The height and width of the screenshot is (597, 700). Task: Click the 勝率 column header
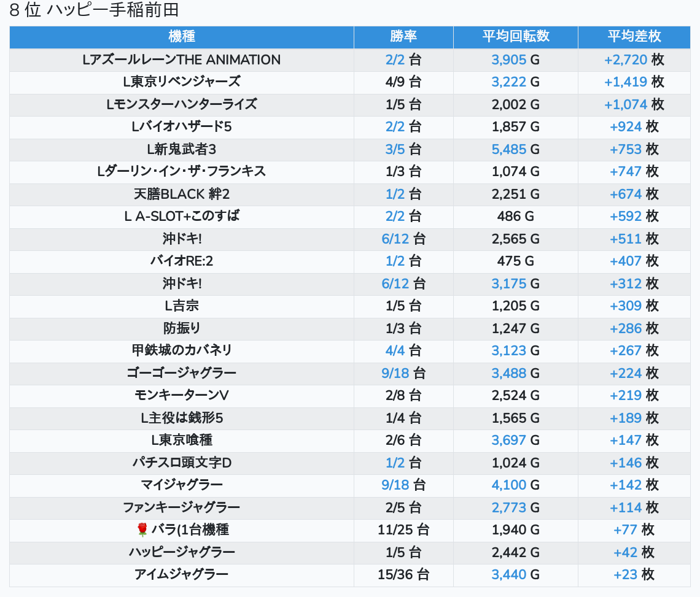coord(403,37)
